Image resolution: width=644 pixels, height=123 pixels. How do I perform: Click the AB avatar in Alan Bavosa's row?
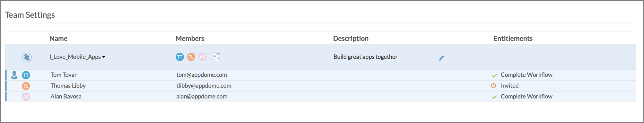[26, 97]
